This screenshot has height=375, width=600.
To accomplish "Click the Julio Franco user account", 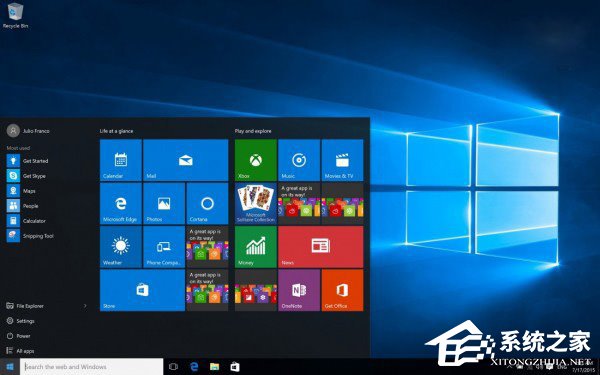I will 28,131.
